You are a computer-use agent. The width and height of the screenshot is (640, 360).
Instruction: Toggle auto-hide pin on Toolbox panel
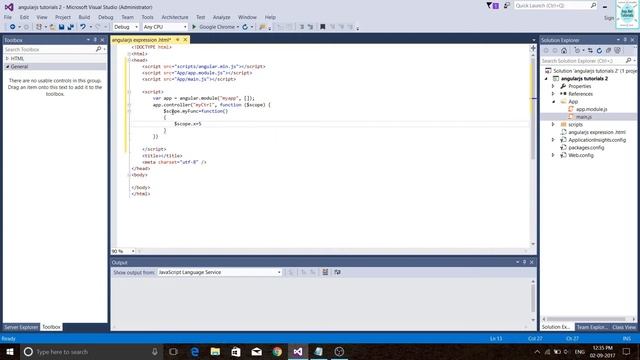(x=95, y=40)
